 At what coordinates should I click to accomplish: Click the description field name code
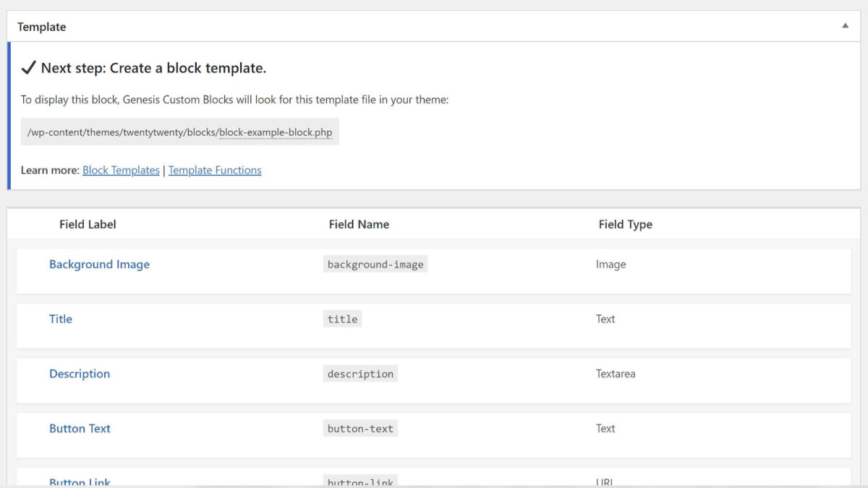pyautogui.click(x=360, y=374)
